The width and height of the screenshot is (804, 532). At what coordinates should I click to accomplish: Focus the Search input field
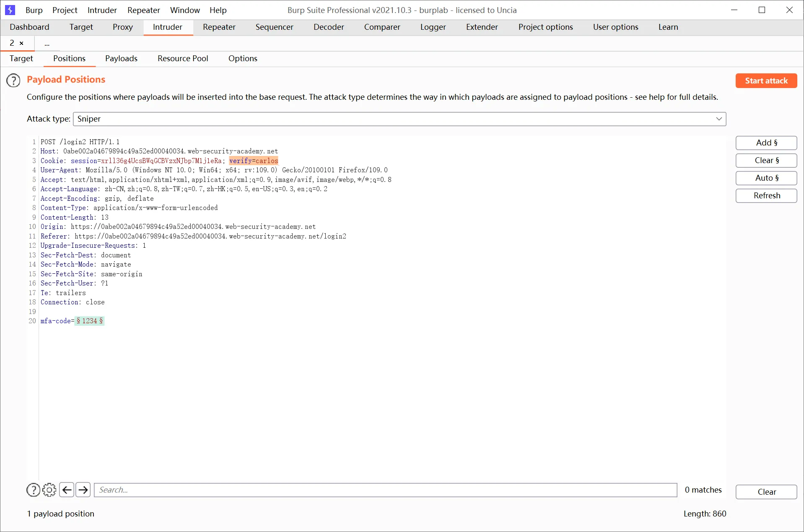tap(386, 490)
